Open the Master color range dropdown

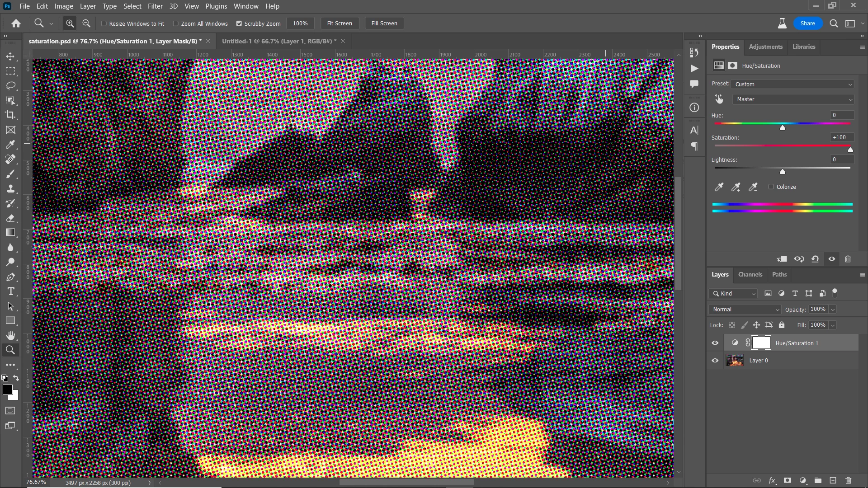(793, 99)
